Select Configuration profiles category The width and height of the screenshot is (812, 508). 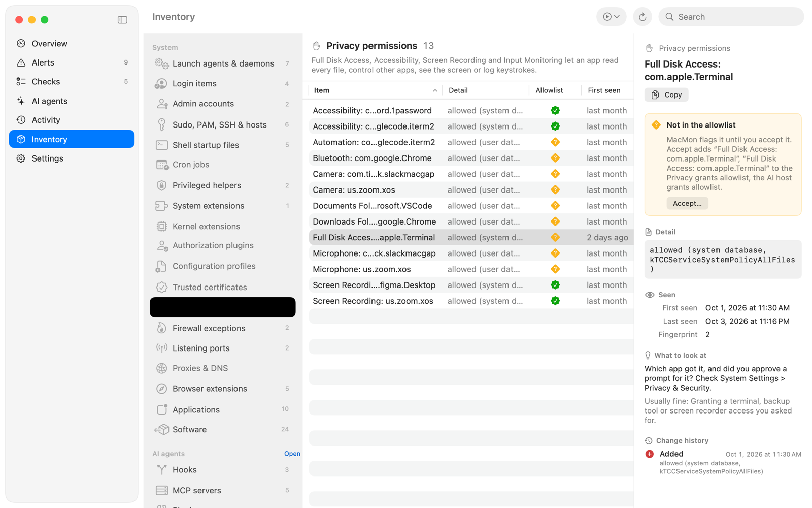coord(223,266)
